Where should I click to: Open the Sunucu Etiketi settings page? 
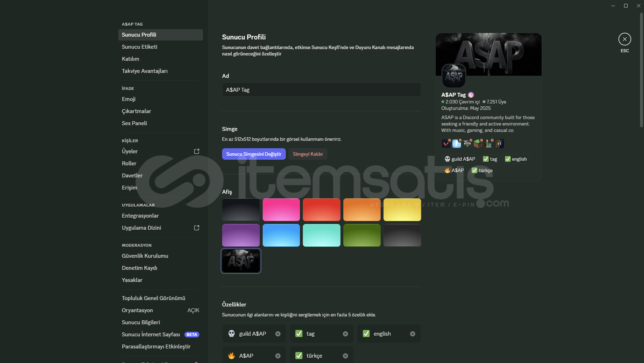point(139,47)
